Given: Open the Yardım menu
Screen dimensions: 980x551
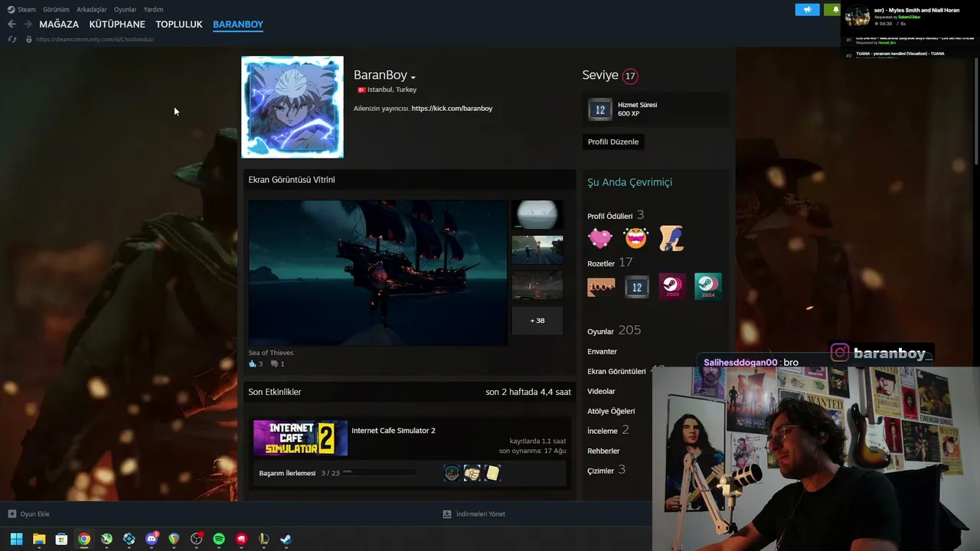Looking at the screenshot, I should [x=153, y=9].
